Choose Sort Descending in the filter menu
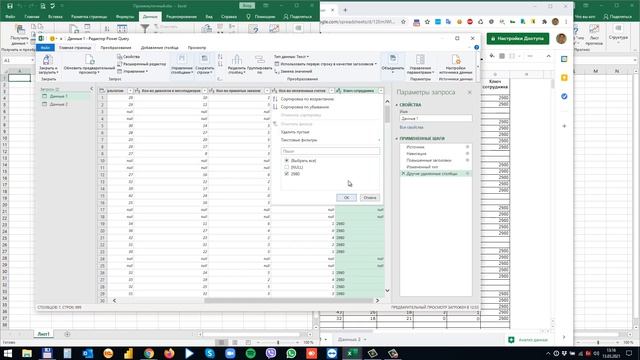640x360 pixels. [304, 107]
